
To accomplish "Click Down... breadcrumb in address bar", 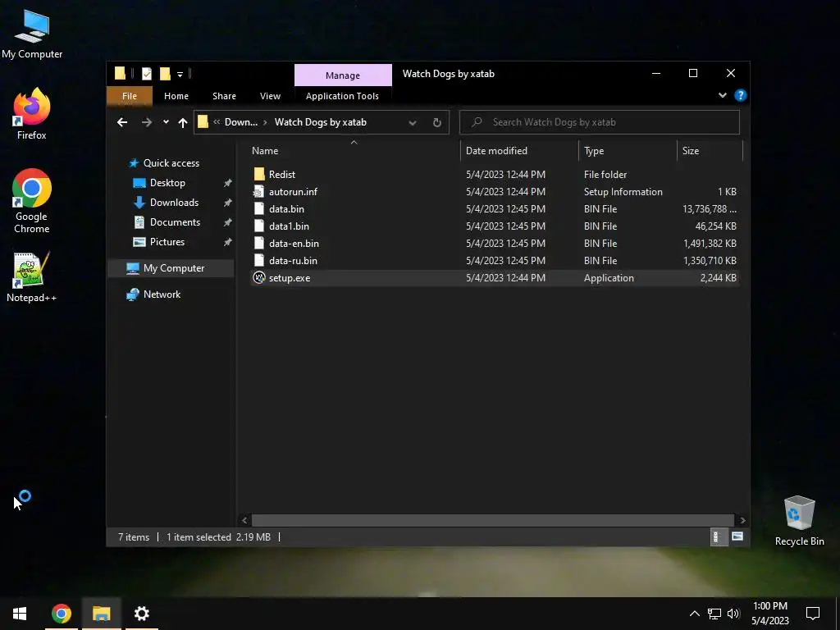I will (x=241, y=122).
